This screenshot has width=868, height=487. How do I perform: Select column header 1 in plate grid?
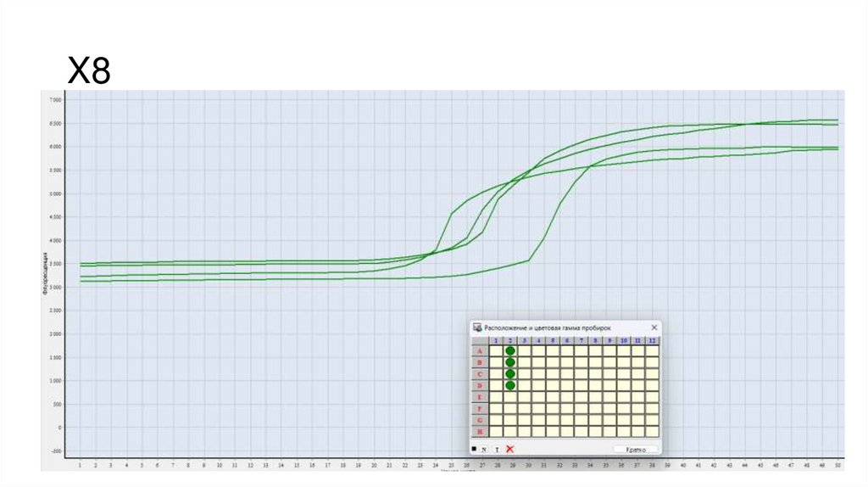[496, 340]
